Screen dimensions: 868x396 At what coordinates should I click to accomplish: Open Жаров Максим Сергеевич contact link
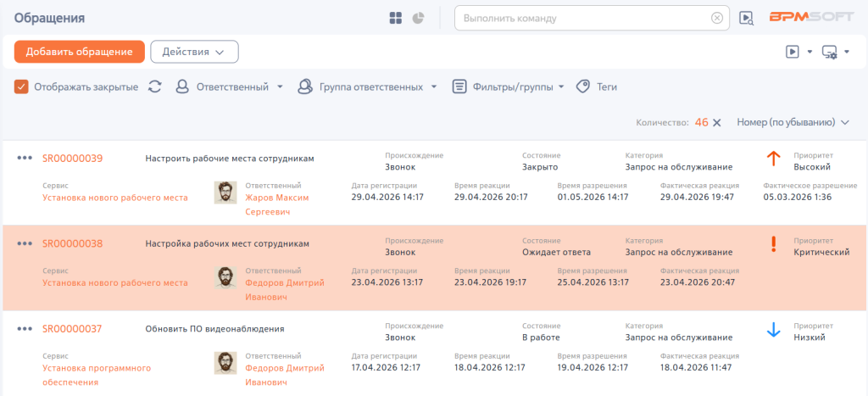click(x=277, y=205)
